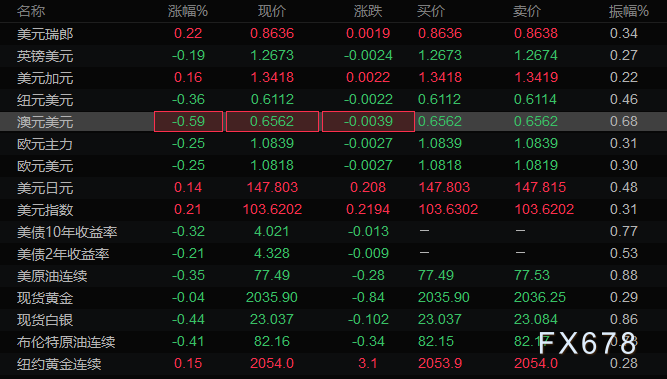The image size is (667, 379).
Task: Click 美元加元 sell price 1.3419
Action: click(536, 77)
